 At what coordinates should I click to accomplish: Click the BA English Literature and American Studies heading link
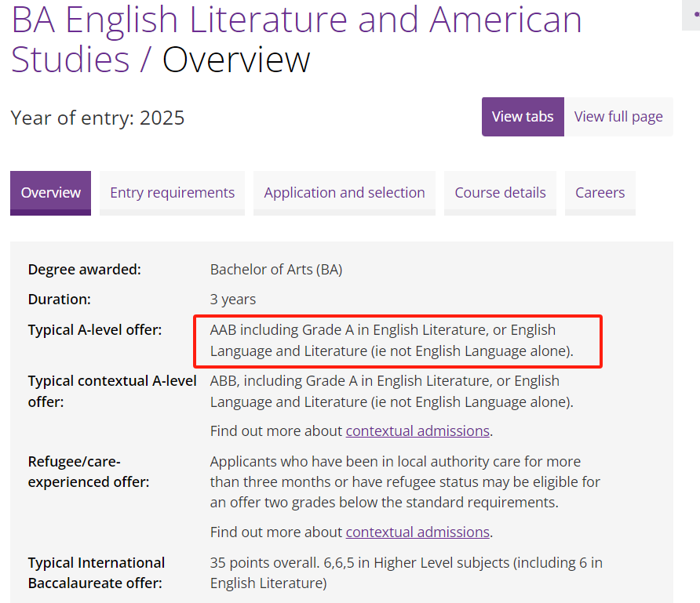(297, 39)
